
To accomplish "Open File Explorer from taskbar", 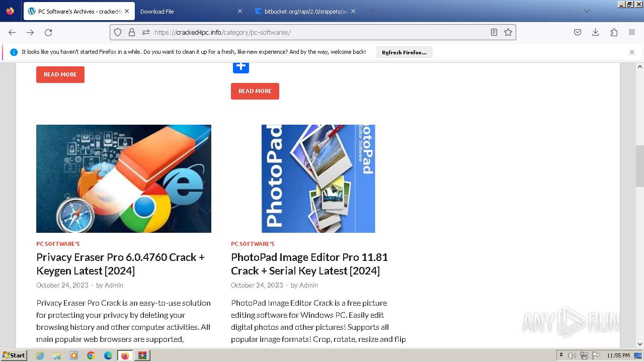I will pyautogui.click(x=57, y=355).
